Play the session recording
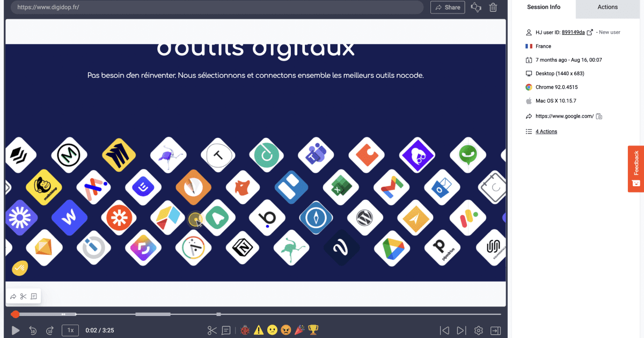Viewport: 644px width, 338px height. coord(16,330)
